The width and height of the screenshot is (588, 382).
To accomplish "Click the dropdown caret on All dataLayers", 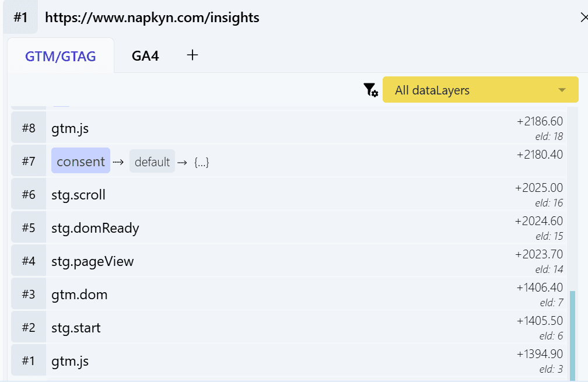I will (x=562, y=90).
